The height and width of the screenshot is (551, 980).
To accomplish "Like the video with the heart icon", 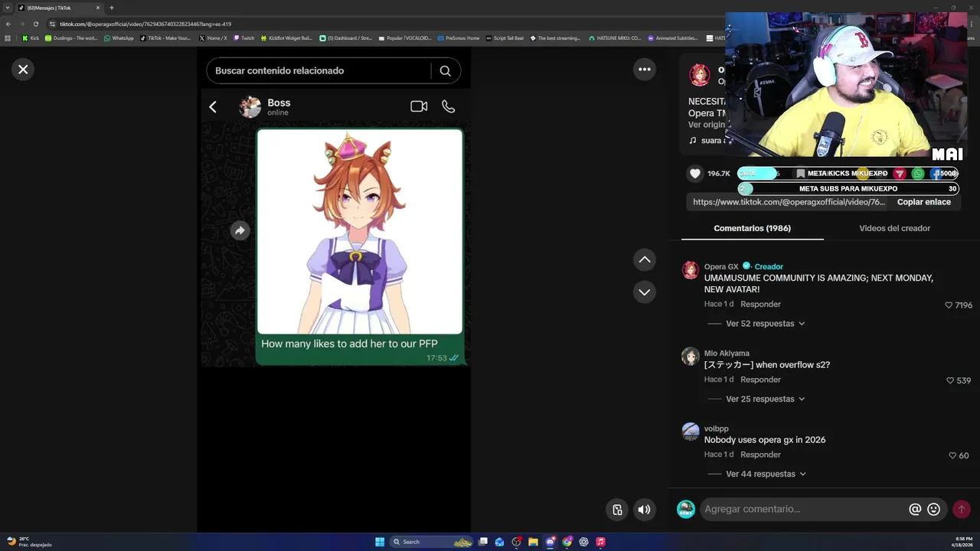I will [695, 174].
